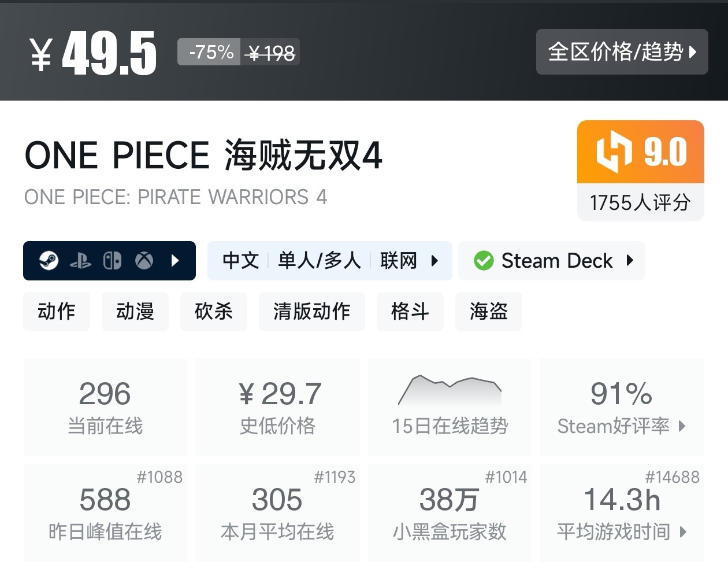
Task: Open the 1755人评分 ratings section
Action: [x=640, y=203]
